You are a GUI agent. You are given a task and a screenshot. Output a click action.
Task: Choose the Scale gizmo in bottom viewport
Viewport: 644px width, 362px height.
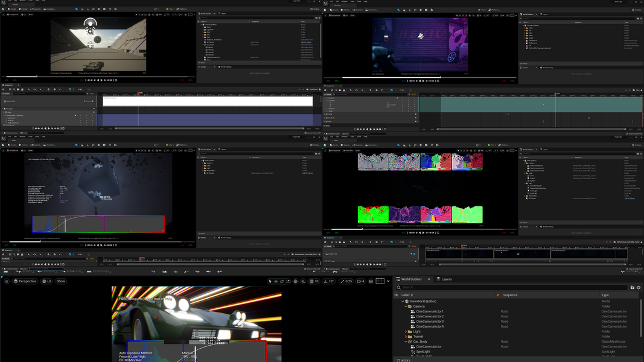point(287,281)
